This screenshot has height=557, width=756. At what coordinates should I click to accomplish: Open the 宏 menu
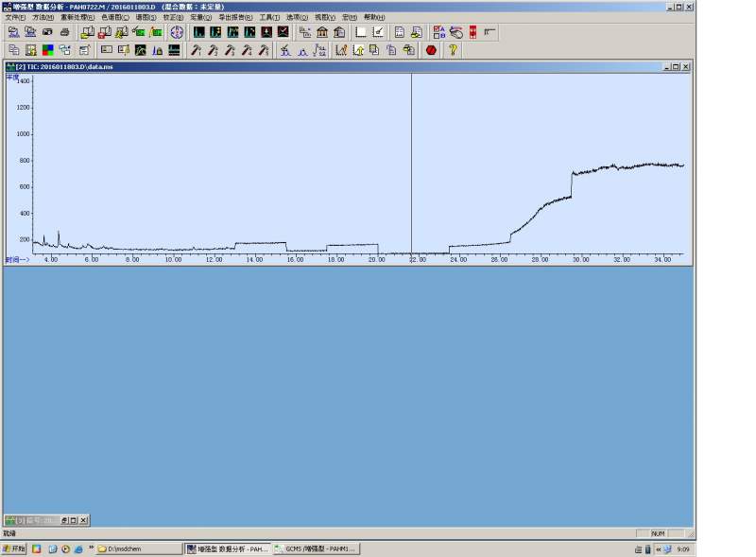click(x=350, y=17)
